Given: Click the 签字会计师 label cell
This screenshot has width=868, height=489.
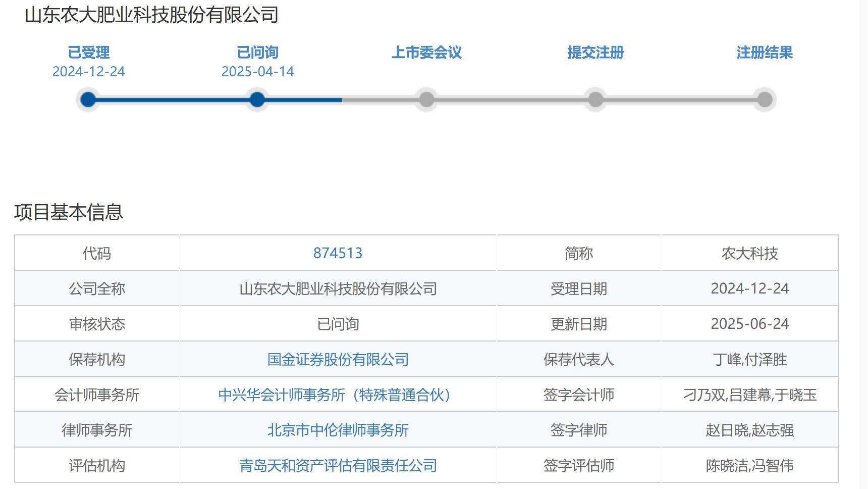Looking at the screenshot, I should click(579, 395).
